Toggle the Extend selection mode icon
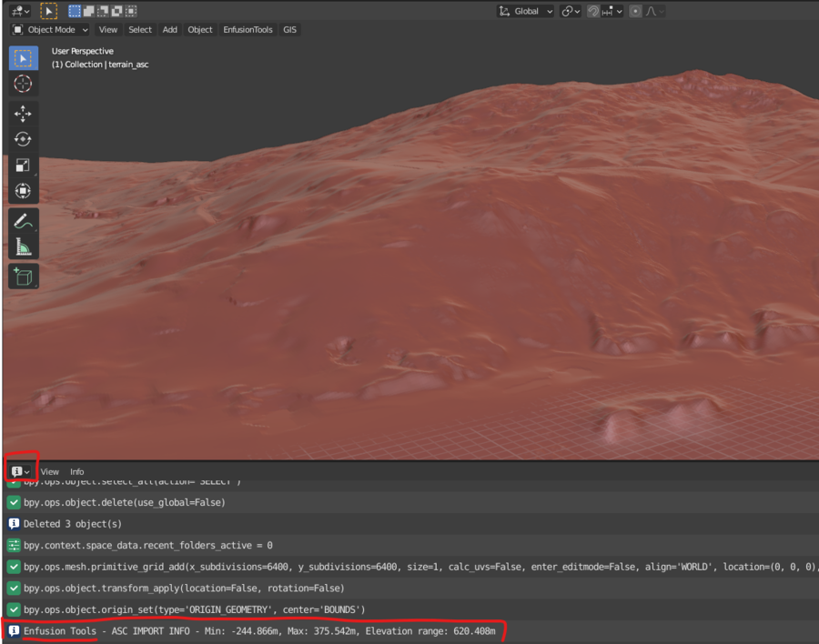The width and height of the screenshot is (819, 644). 88,10
